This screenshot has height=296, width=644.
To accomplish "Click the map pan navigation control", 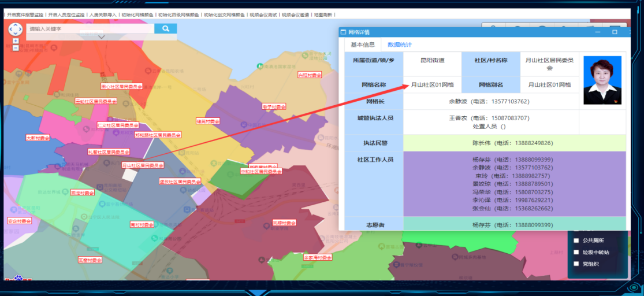I will 15,29.
